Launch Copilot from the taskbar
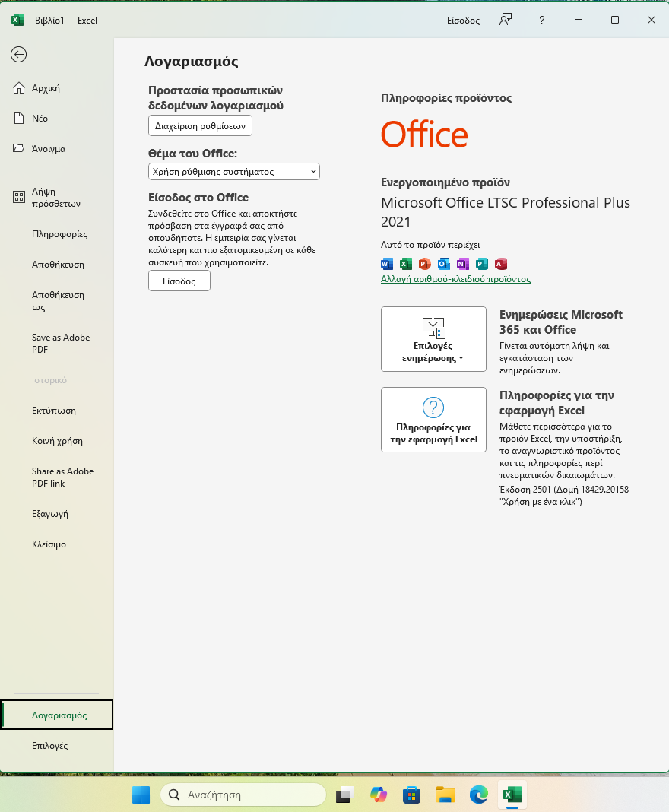Image resolution: width=669 pixels, height=812 pixels. 379,795
